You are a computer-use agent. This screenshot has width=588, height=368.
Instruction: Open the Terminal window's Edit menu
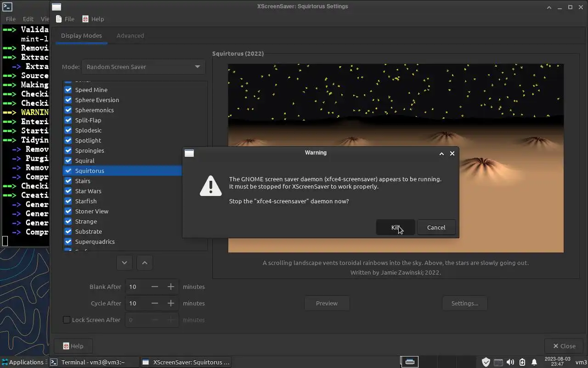click(x=28, y=19)
